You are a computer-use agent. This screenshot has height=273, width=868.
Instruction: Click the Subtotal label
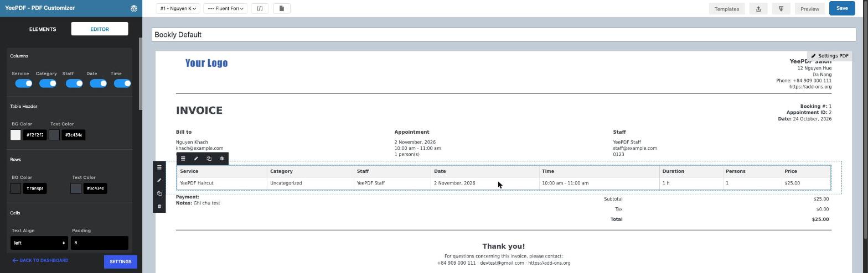613,199
